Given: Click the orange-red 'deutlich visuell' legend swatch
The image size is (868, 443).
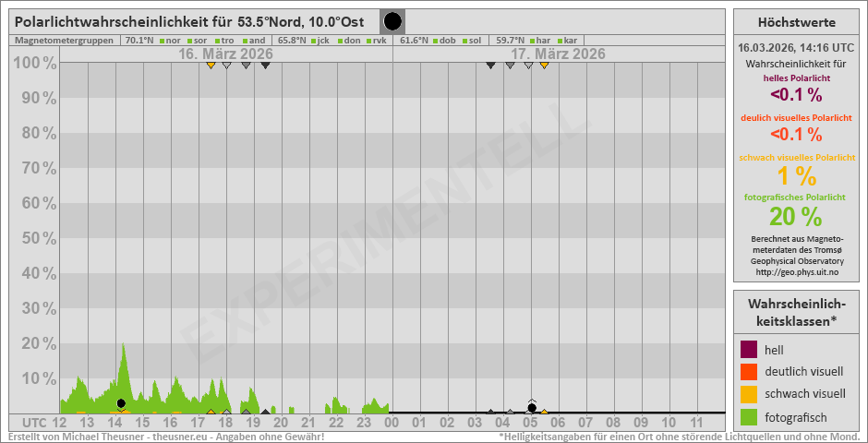Looking at the screenshot, I should (x=749, y=372).
